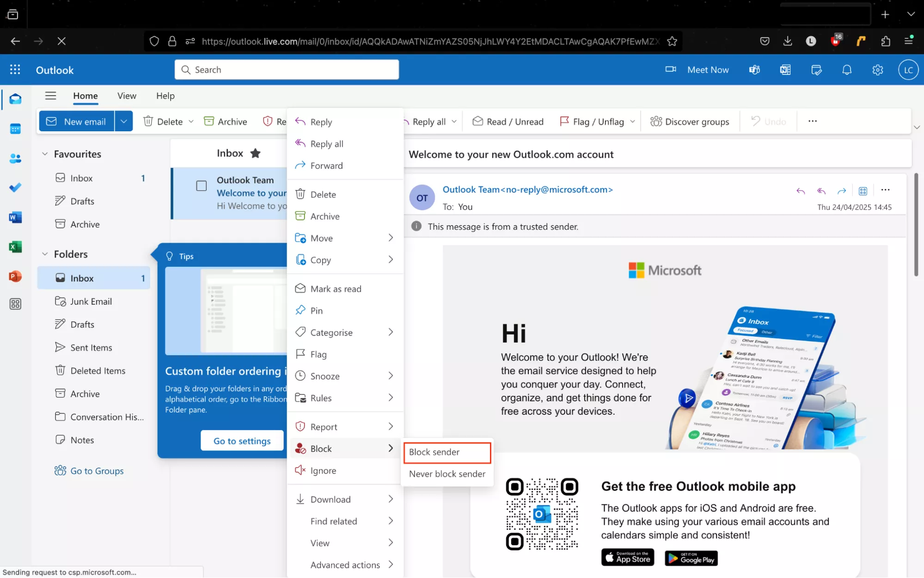Viewport: 924px width, 578px height.
Task: Open the settings gear in header
Action: pyautogui.click(x=877, y=70)
